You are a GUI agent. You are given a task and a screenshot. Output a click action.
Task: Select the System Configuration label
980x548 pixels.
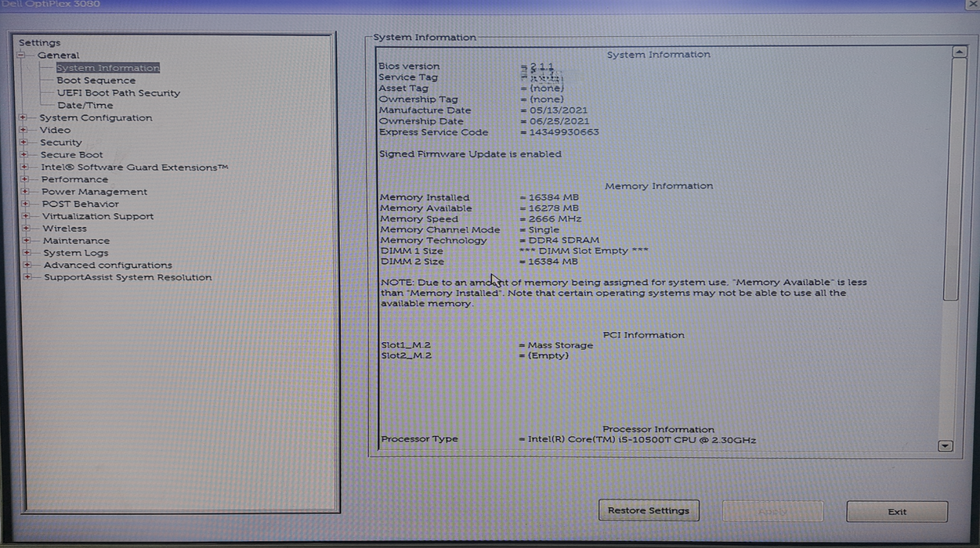coord(96,118)
